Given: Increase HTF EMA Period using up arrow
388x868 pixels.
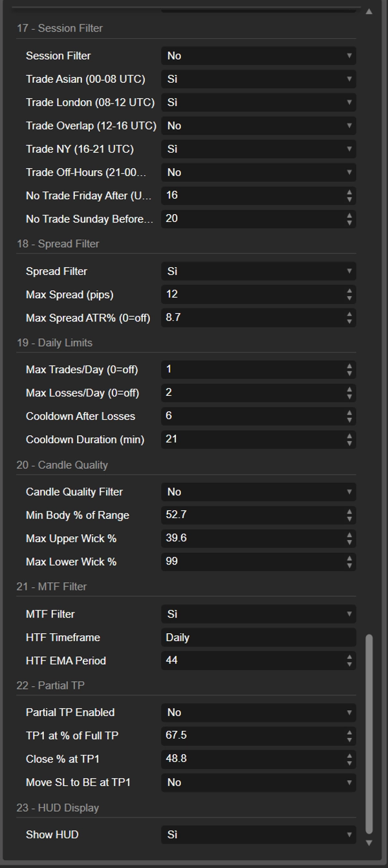Looking at the screenshot, I should click(349, 657).
